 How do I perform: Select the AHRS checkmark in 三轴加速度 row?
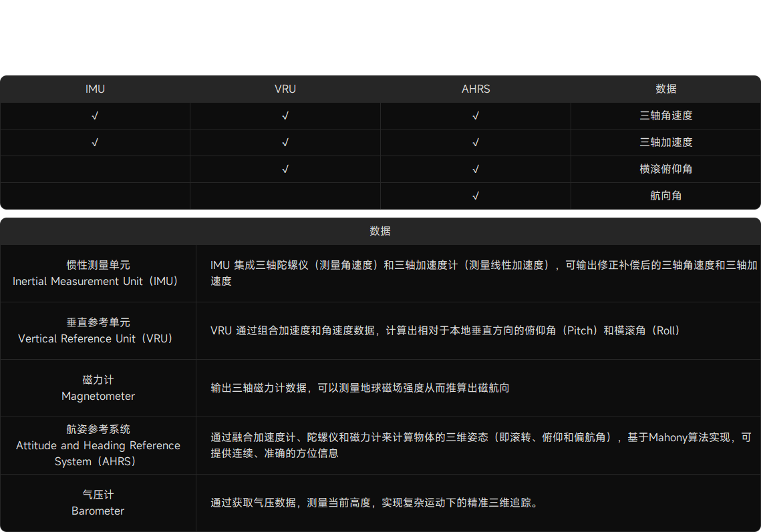tap(476, 142)
